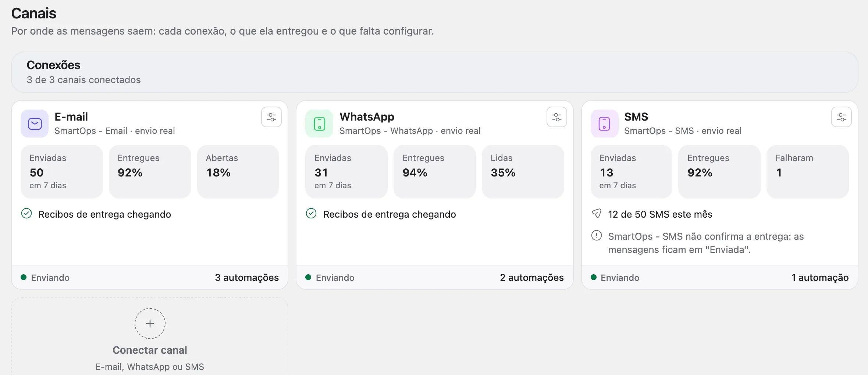Click the Canais page title

tap(33, 13)
